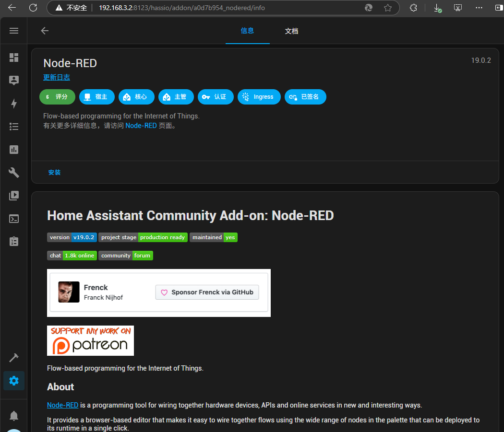Image resolution: width=504 pixels, height=432 pixels.
Task: Open the History bar chart icon
Action: (x=14, y=150)
